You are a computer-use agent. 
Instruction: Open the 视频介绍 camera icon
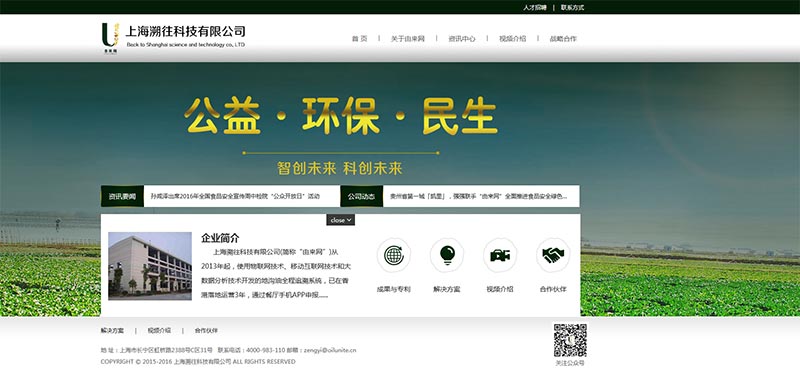click(x=500, y=255)
